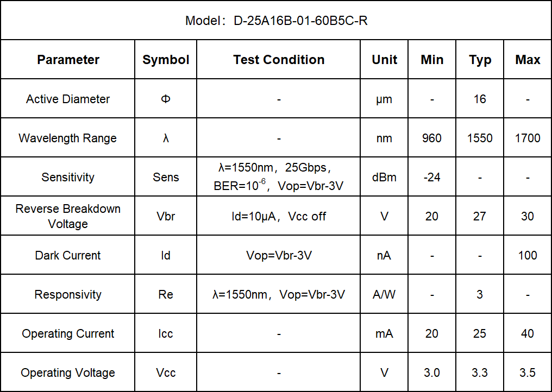Image resolution: width=552 pixels, height=392 pixels.
Task: Select the Min column header
Action: coord(432,60)
